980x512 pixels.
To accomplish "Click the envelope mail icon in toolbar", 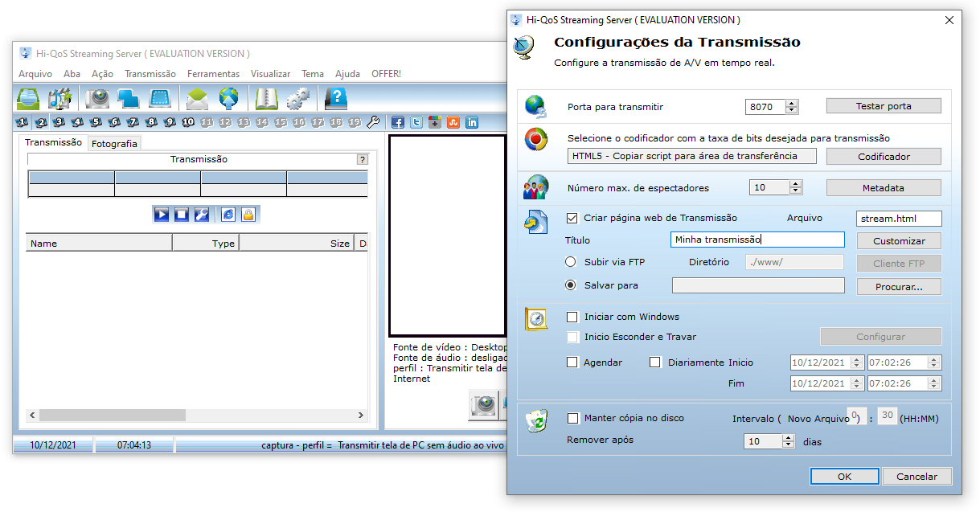I will [x=197, y=98].
